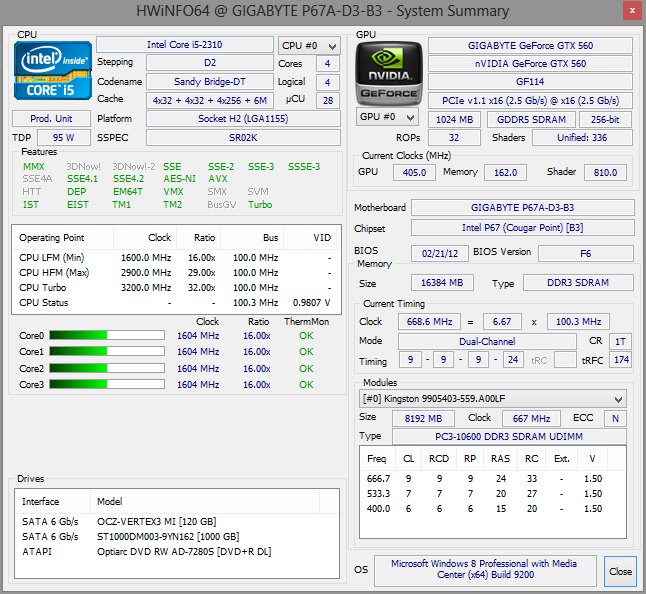Image resolution: width=646 pixels, height=594 pixels.
Task: Open the GPU #0 selector dropdown
Action: (387, 117)
